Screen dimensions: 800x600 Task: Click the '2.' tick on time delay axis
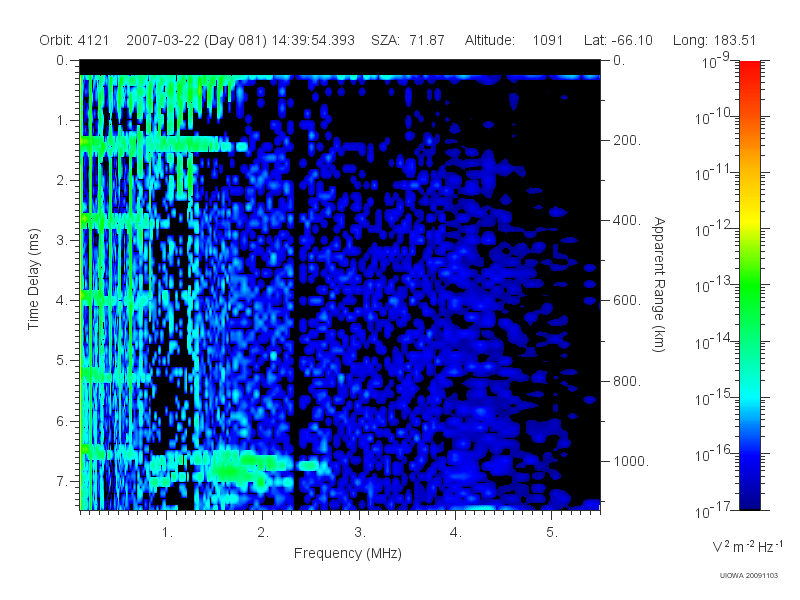click(x=62, y=181)
